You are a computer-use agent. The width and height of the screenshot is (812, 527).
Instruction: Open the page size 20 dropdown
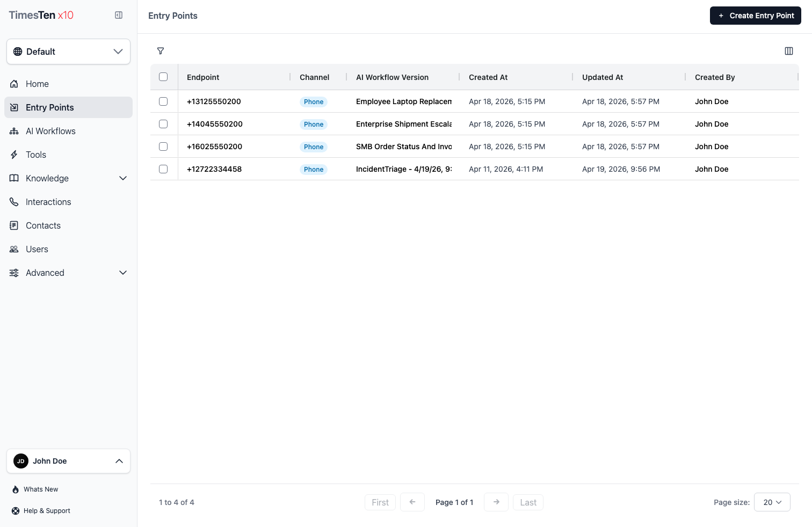[772, 502]
